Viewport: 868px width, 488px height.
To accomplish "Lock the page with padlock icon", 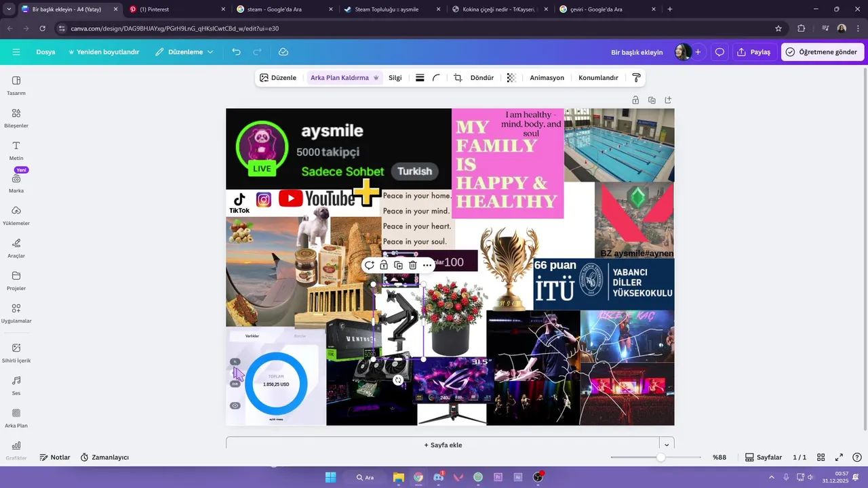I will point(635,100).
